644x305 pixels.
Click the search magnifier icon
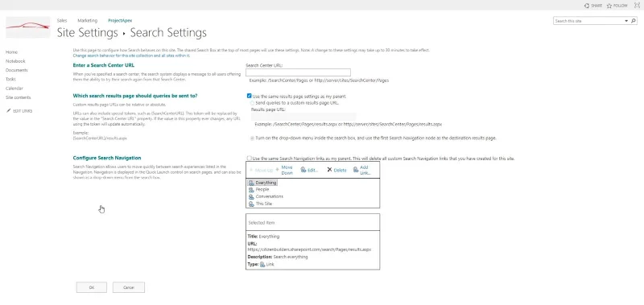pyautogui.click(x=634, y=21)
